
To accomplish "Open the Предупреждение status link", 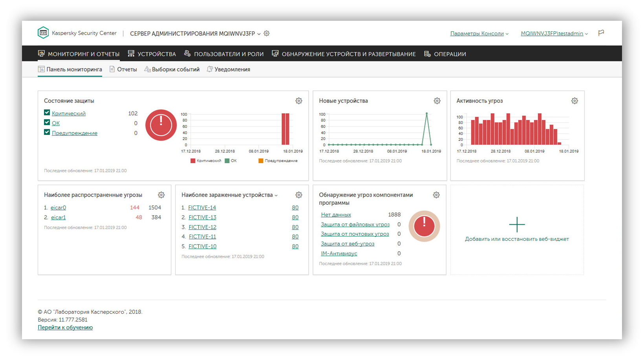I will pyautogui.click(x=75, y=133).
